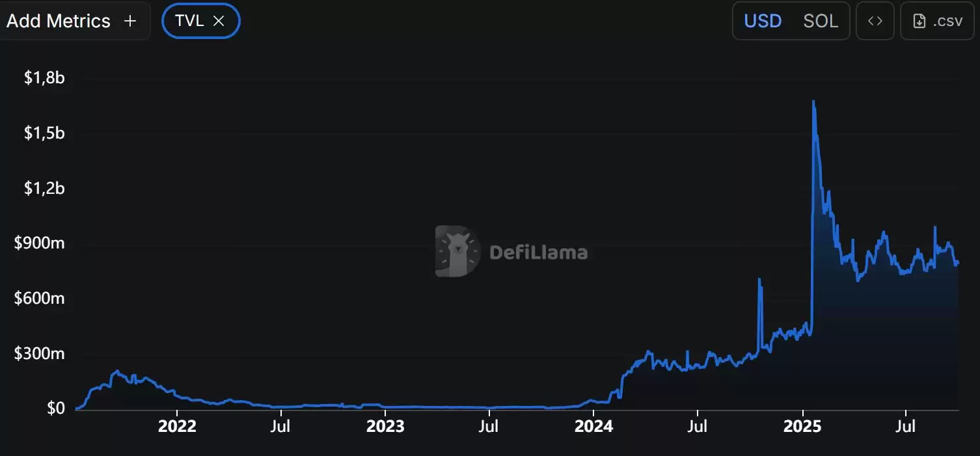The image size is (980, 456).
Task: Click the 2023 label on the time axis
Action: (385, 427)
